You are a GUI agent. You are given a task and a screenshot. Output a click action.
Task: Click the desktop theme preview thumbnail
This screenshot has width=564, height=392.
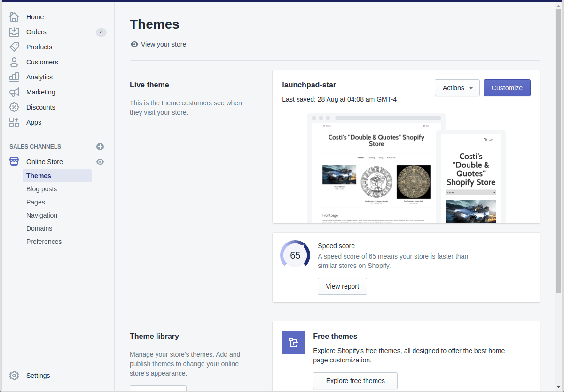click(x=376, y=168)
